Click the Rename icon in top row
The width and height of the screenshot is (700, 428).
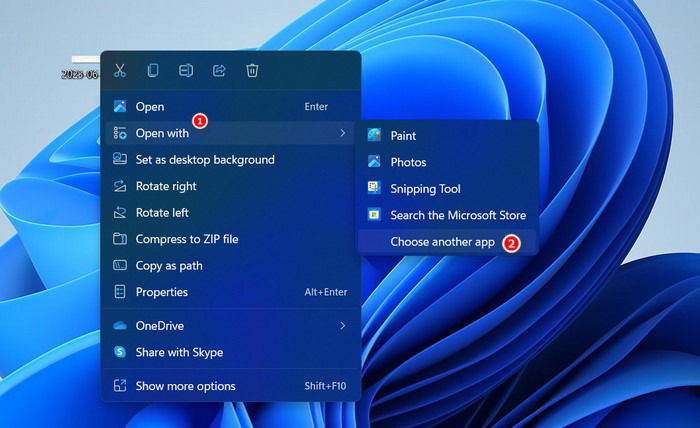[x=186, y=71]
